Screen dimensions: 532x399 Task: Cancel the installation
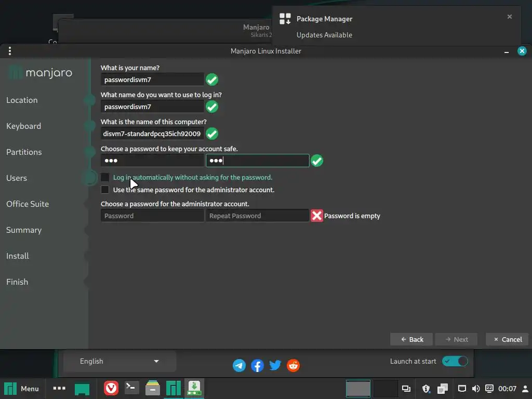[x=507, y=339]
